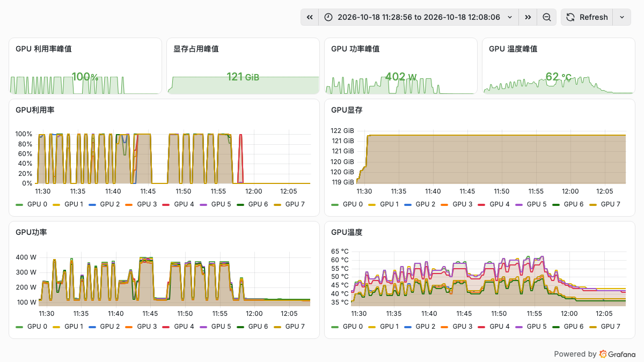Open the GPU功率 chart panel title
Image resolution: width=644 pixels, height=362 pixels.
pos(31,232)
